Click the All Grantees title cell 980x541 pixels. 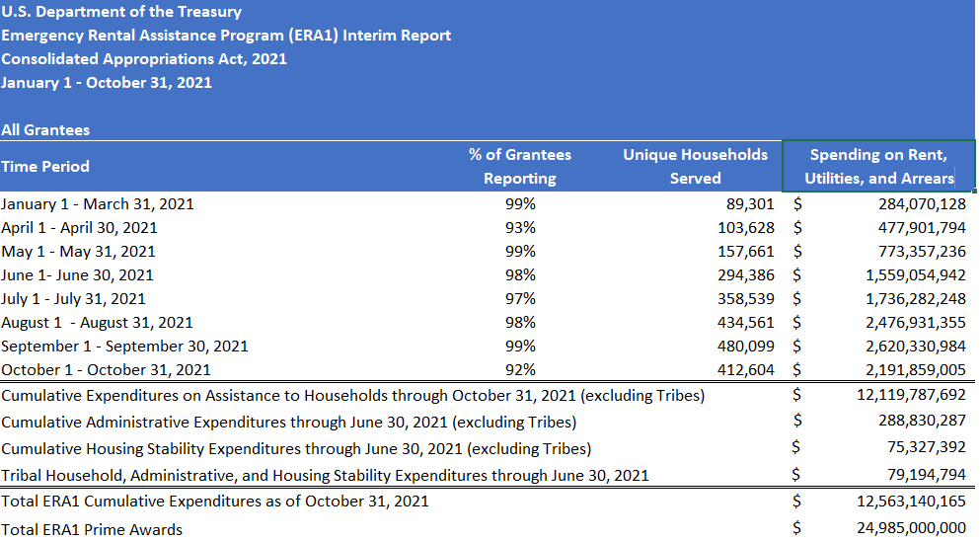coord(45,130)
